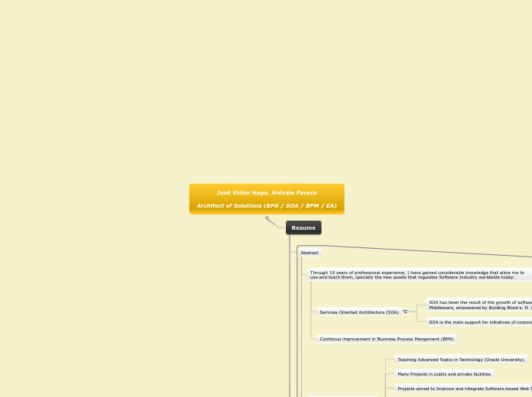The image size is (532, 397).
Task: Select the Abstract node
Action: coord(310,253)
